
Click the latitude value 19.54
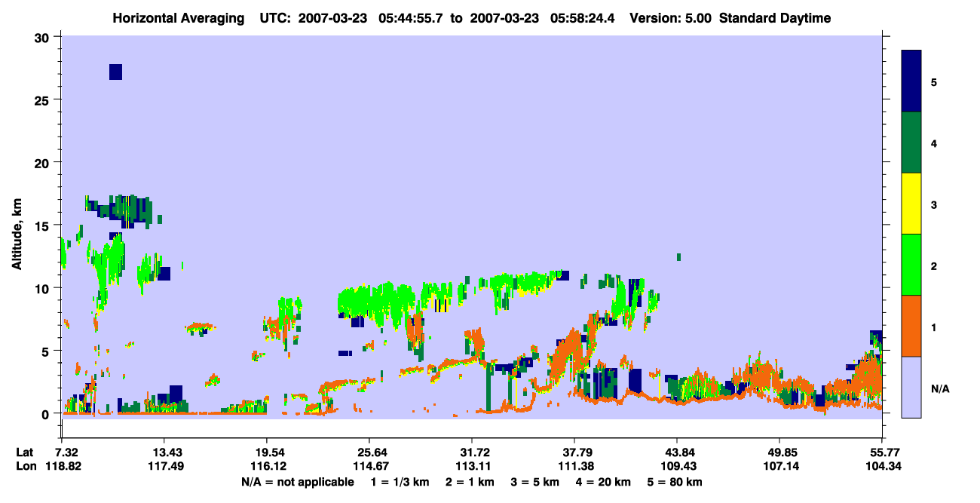point(267,452)
